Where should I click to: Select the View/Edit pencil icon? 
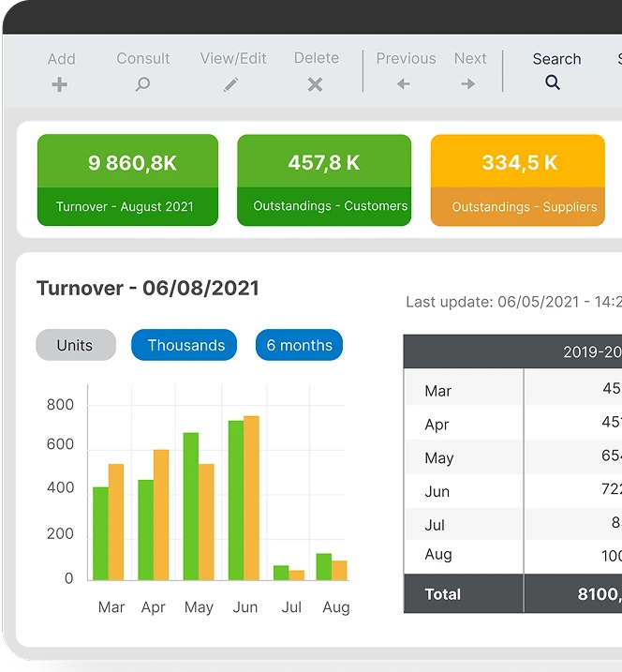[231, 84]
